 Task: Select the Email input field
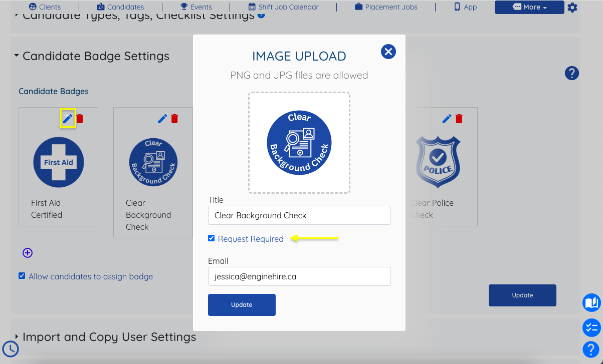click(299, 276)
